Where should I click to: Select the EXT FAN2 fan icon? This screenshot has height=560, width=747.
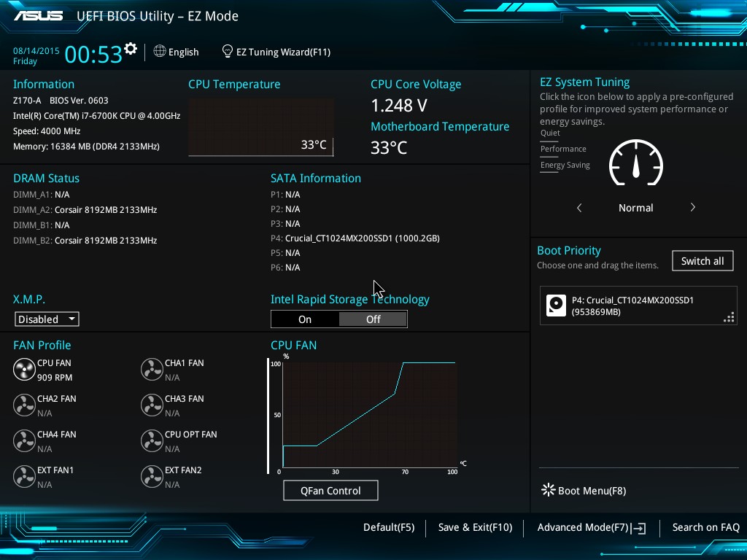152,476
